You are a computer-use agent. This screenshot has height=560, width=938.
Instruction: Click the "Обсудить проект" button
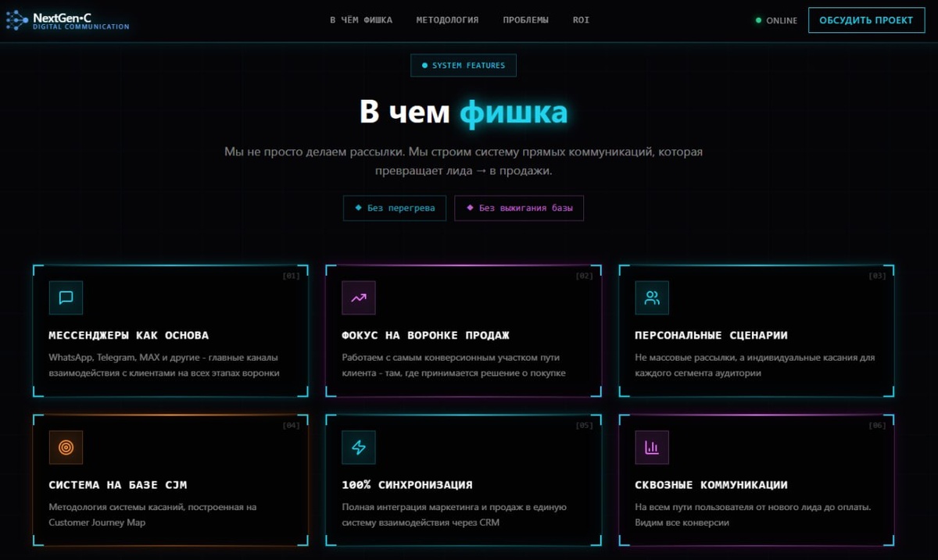tap(866, 20)
